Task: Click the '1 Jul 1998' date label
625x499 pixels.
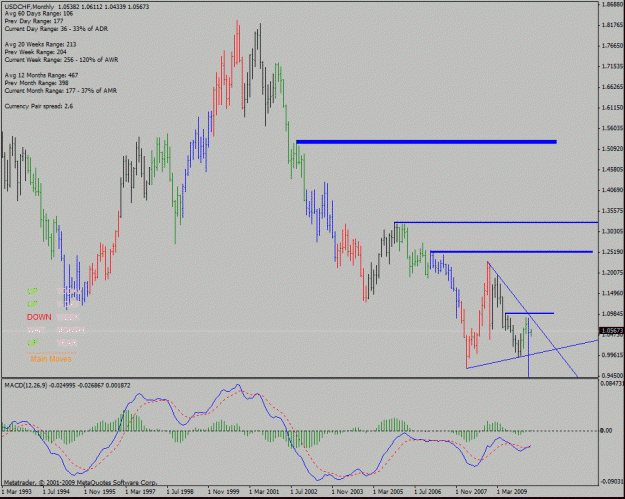Action: point(181,491)
